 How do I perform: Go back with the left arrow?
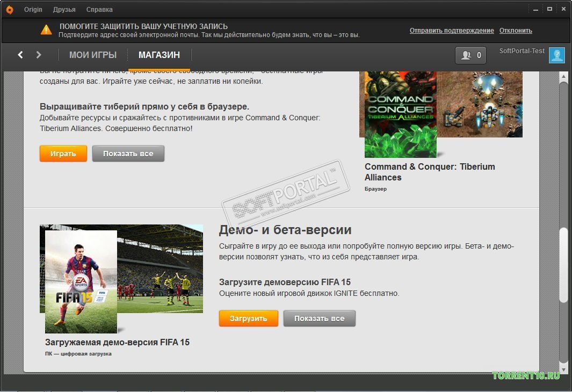point(20,55)
